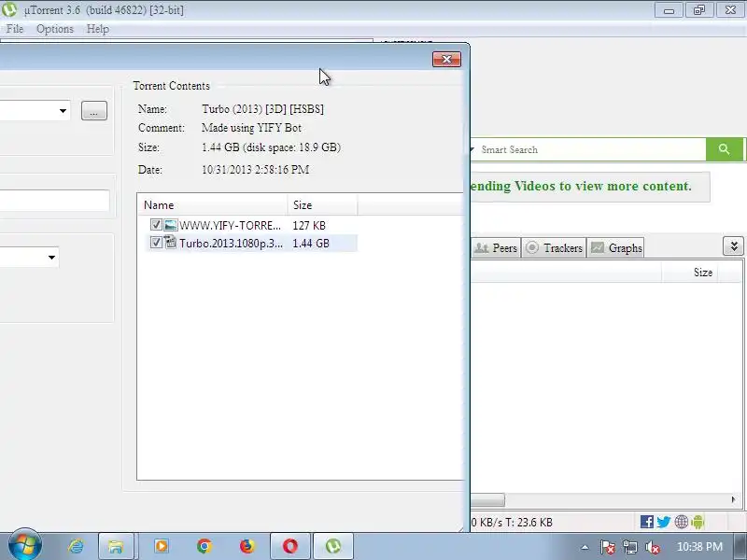Switch to uTorrent on the taskbar
Viewport: 747px width, 560px height.
333,546
